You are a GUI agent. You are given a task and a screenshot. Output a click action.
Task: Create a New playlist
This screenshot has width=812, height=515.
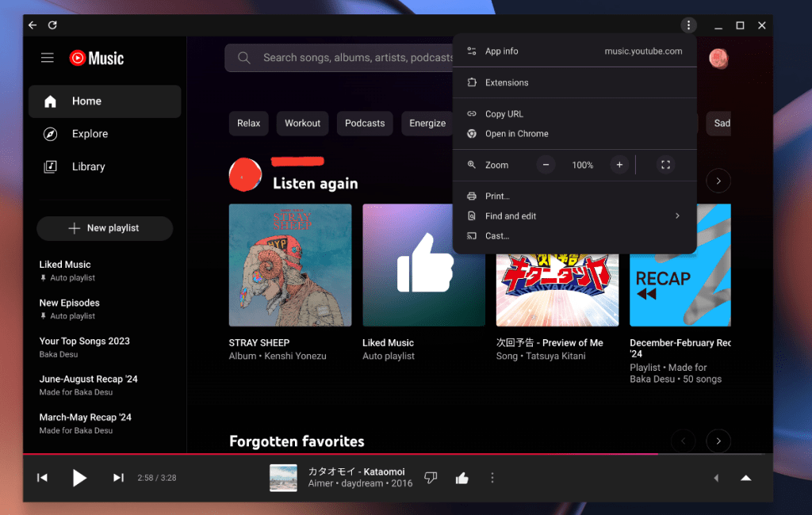[x=105, y=228]
